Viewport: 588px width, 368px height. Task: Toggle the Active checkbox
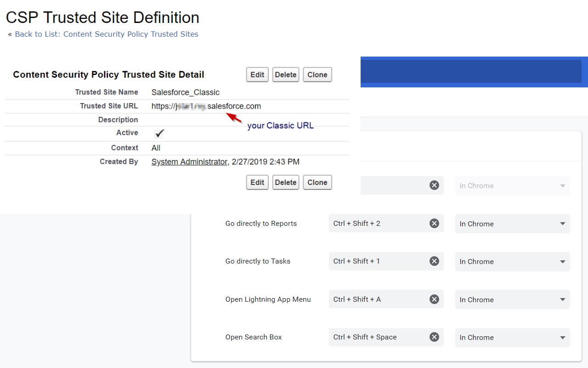[x=158, y=133]
